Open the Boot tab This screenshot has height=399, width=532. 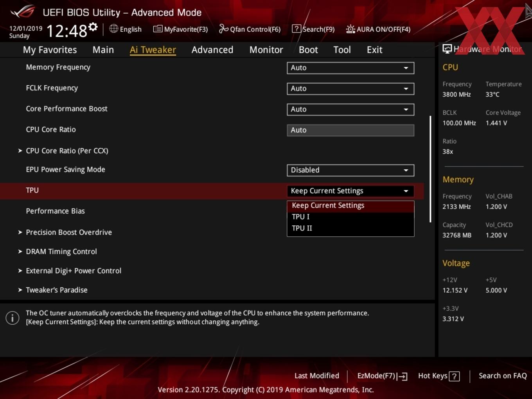coord(308,50)
